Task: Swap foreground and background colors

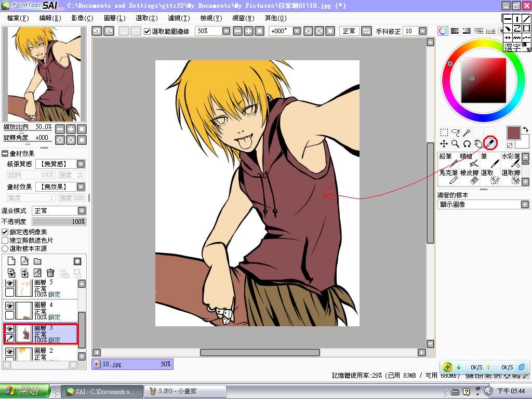Action: (x=525, y=129)
